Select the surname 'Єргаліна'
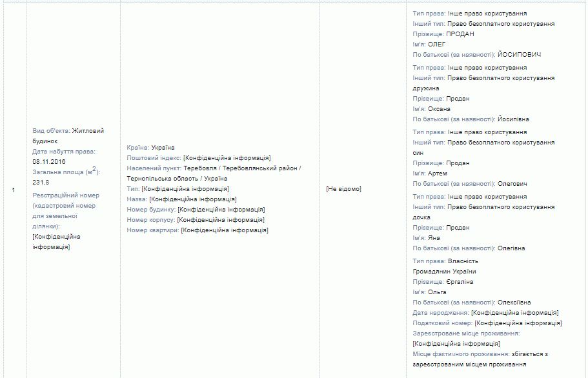Viewport: 588px width, 378px height. click(460, 282)
